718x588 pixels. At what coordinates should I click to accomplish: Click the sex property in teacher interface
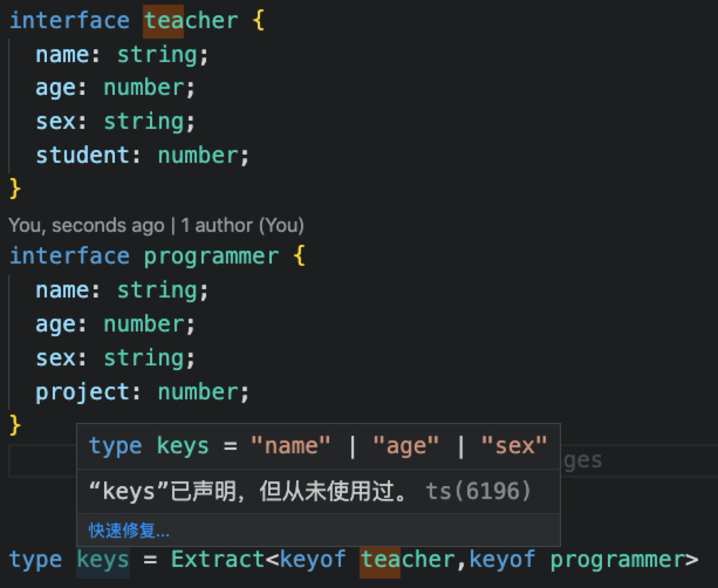point(56,121)
